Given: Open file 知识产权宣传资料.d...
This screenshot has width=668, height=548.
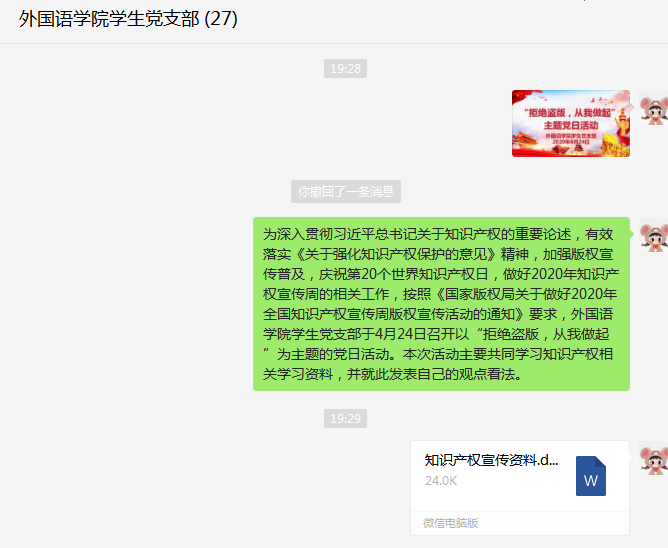Looking at the screenshot, I should (491, 460).
